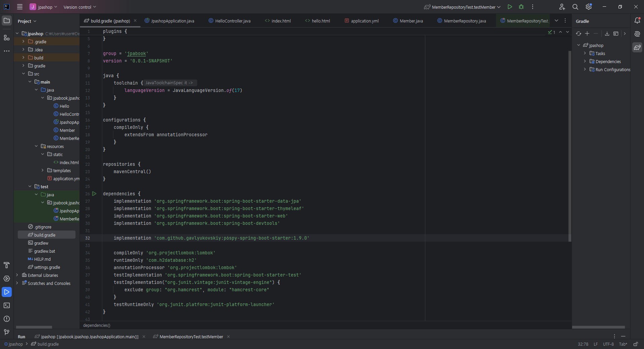
Task: Change Tab* indent setting
Action: pos(623,344)
